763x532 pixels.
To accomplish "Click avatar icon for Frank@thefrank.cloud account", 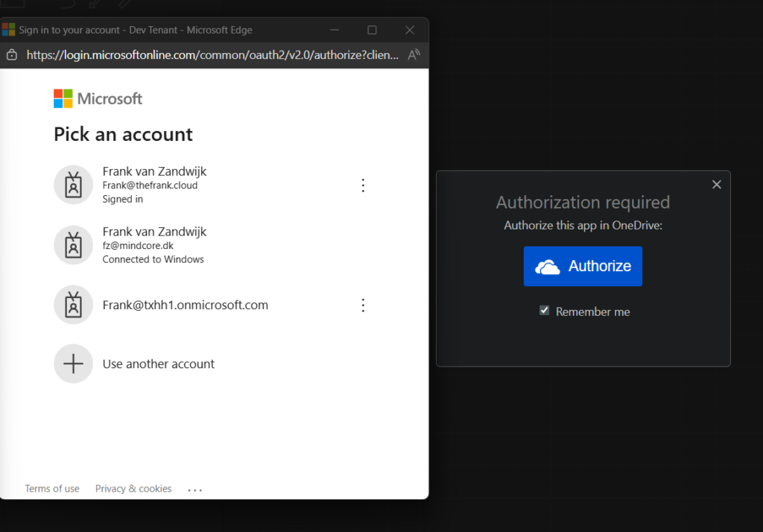I will pos(73,185).
